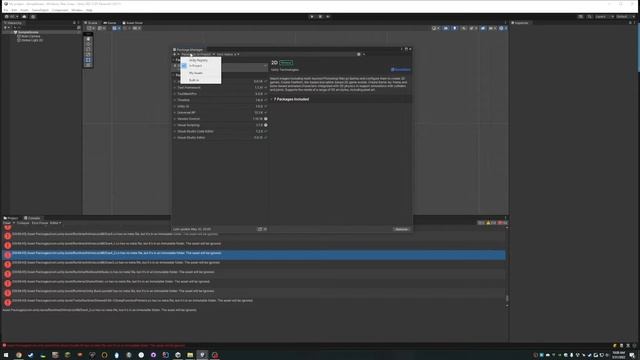Expand the Version Control package row
Viewport: 640px width, 360px height.
coord(175,119)
